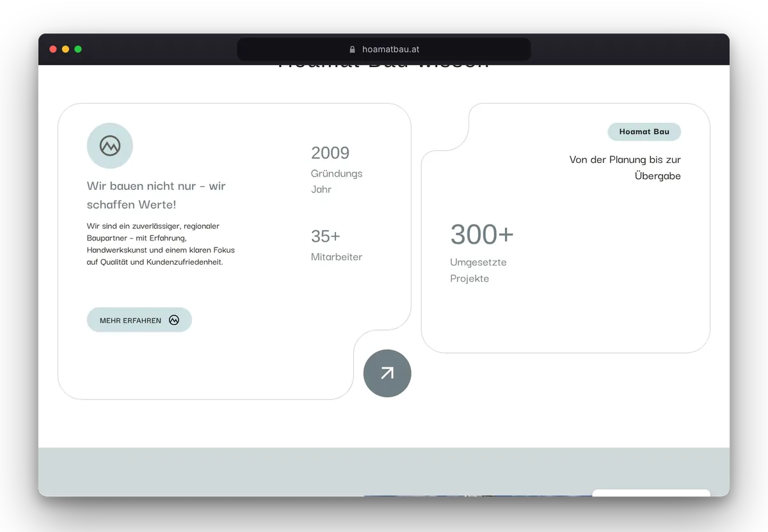Click the "Gründungs Jahr" label

337,182
